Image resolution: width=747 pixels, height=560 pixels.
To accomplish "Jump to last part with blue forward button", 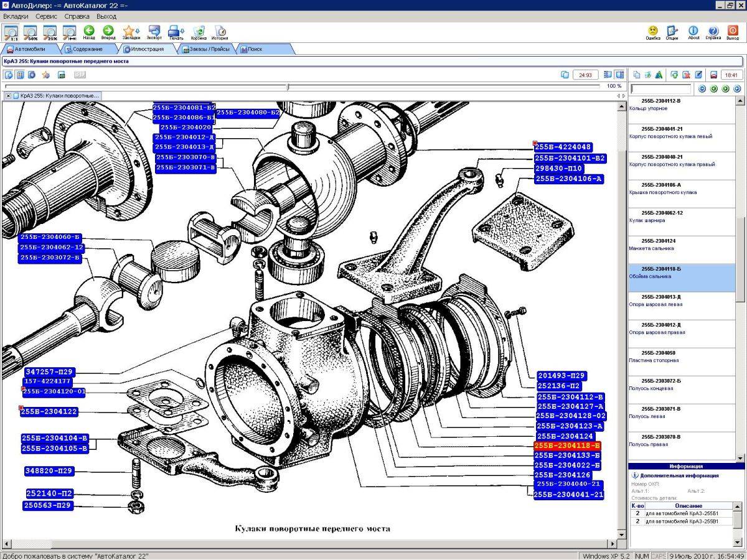I will click(x=737, y=89).
